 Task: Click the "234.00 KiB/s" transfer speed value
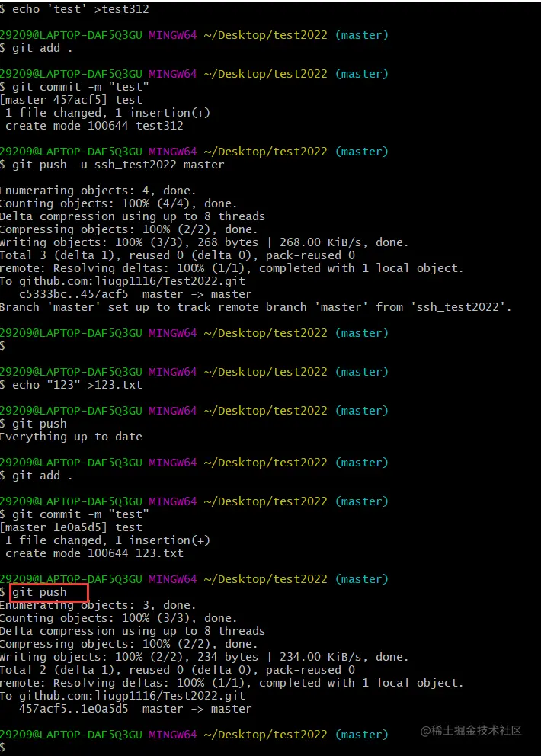(x=324, y=657)
